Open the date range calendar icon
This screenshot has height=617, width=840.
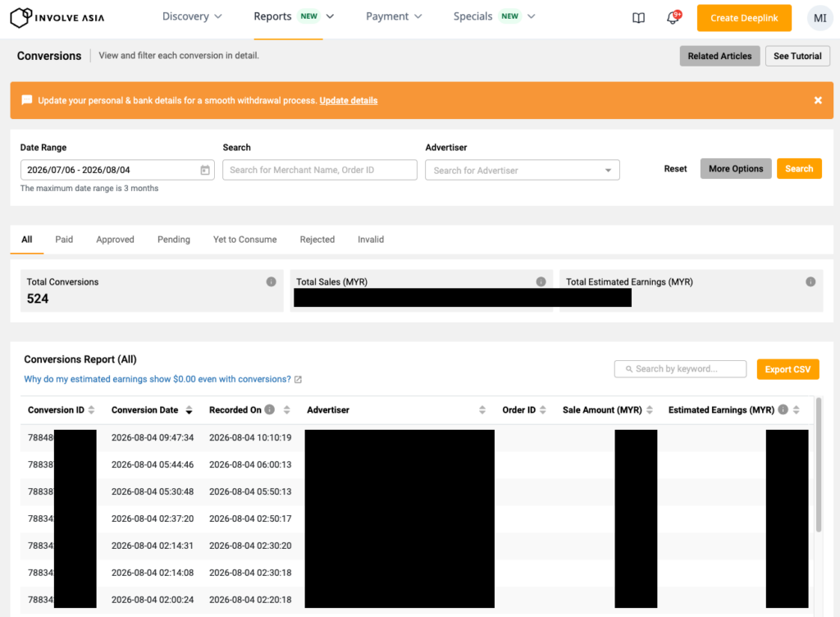pyautogui.click(x=204, y=170)
